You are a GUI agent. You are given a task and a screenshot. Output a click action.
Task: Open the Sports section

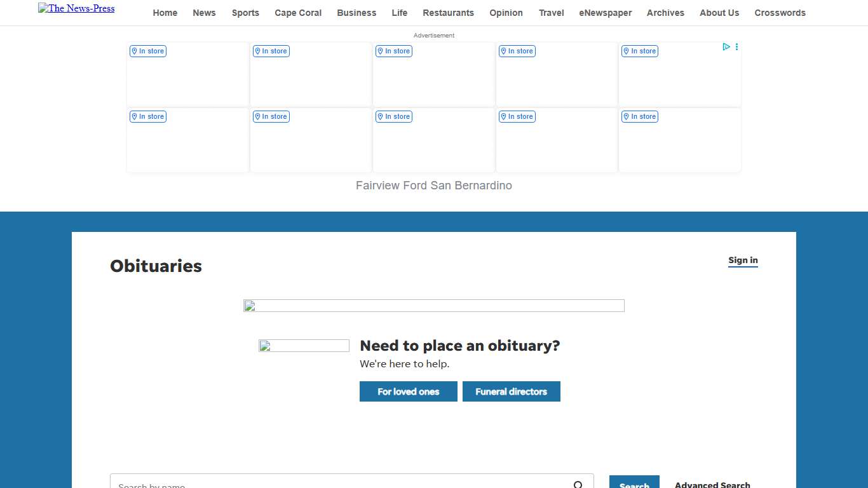point(245,13)
